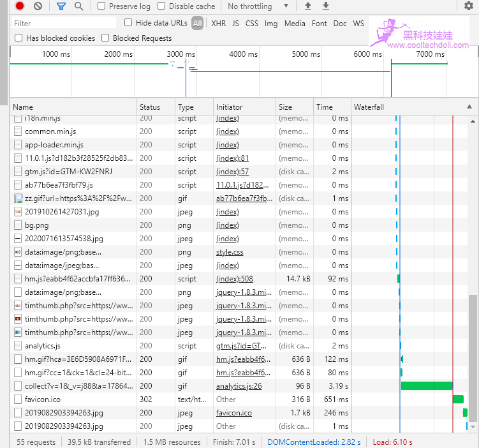Stop recording network log with red button
The image size is (479, 448).
tap(20, 6)
